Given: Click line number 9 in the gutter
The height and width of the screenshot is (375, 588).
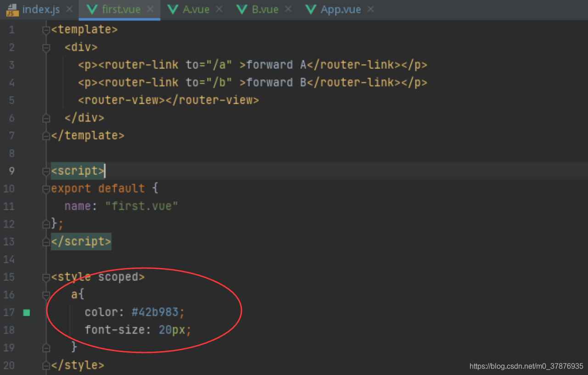Looking at the screenshot, I should coord(11,171).
